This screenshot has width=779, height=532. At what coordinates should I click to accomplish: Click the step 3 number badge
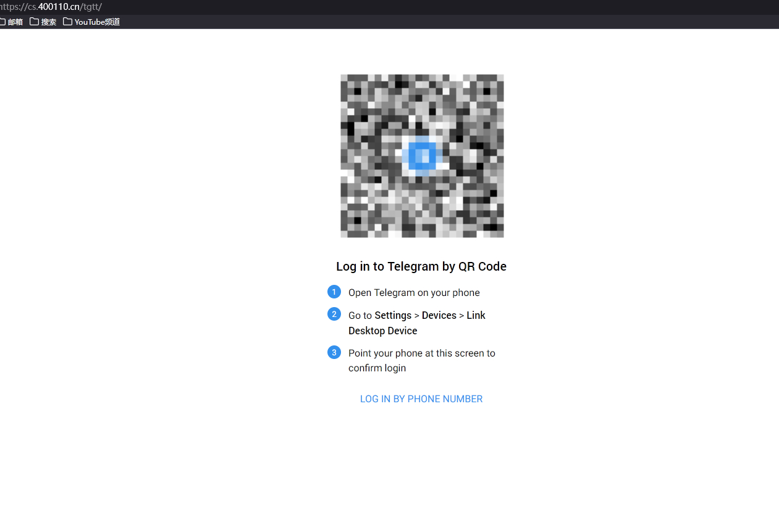click(x=334, y=352)
